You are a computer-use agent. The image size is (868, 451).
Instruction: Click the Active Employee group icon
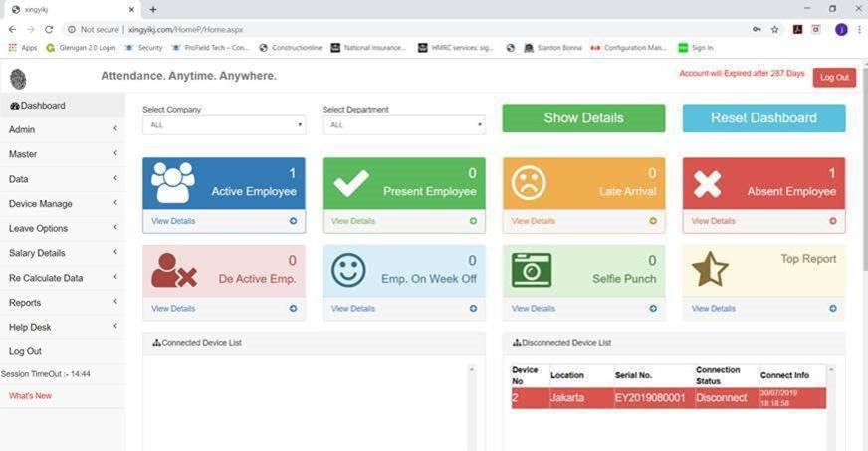pyautogui.click(x=173, y=182)
